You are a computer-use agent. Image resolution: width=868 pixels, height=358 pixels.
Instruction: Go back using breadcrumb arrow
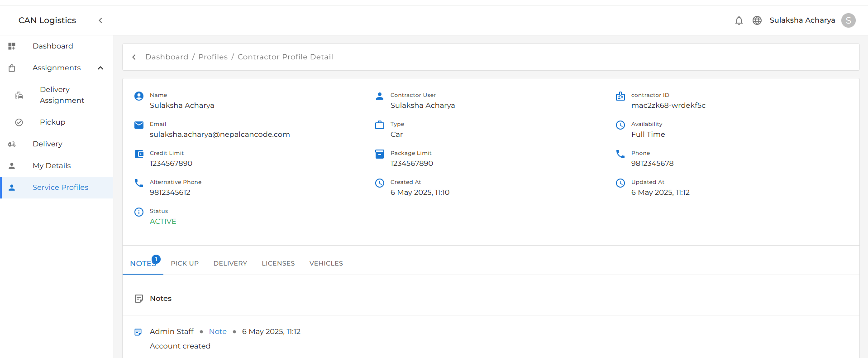pos(134,57)
